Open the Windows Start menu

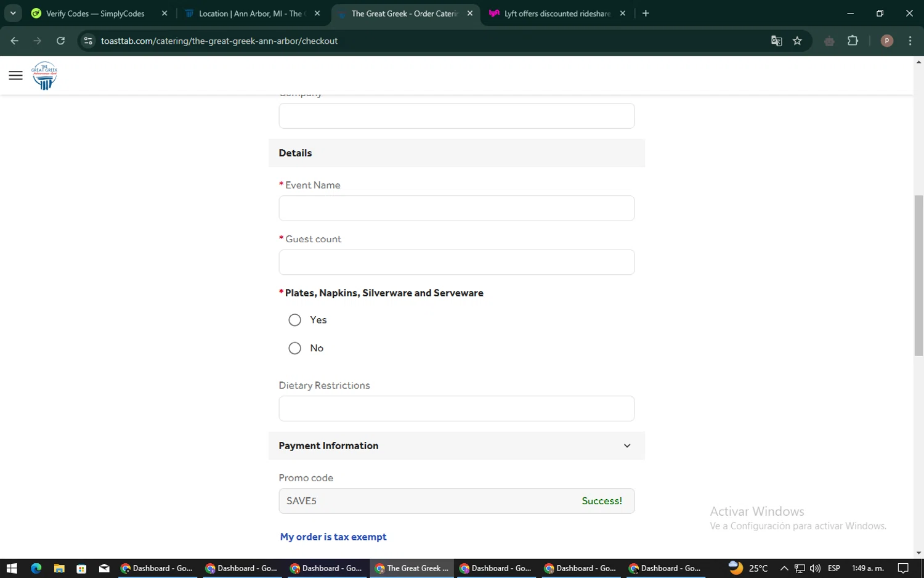click(x=12, y=568)
